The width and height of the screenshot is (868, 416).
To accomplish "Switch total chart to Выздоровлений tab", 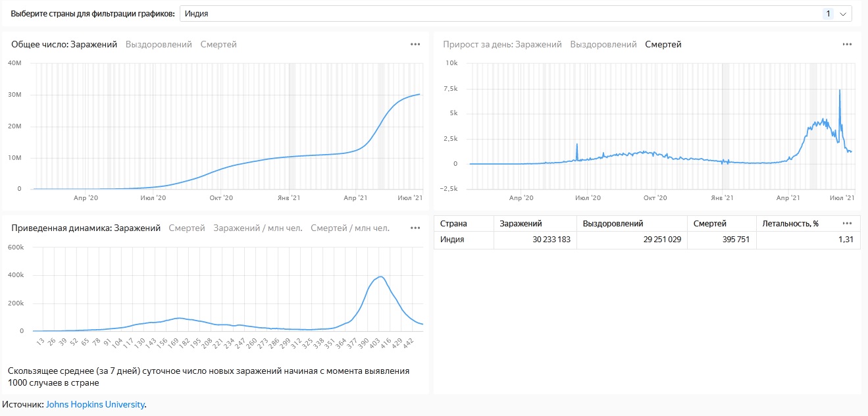I will [159, 45].
